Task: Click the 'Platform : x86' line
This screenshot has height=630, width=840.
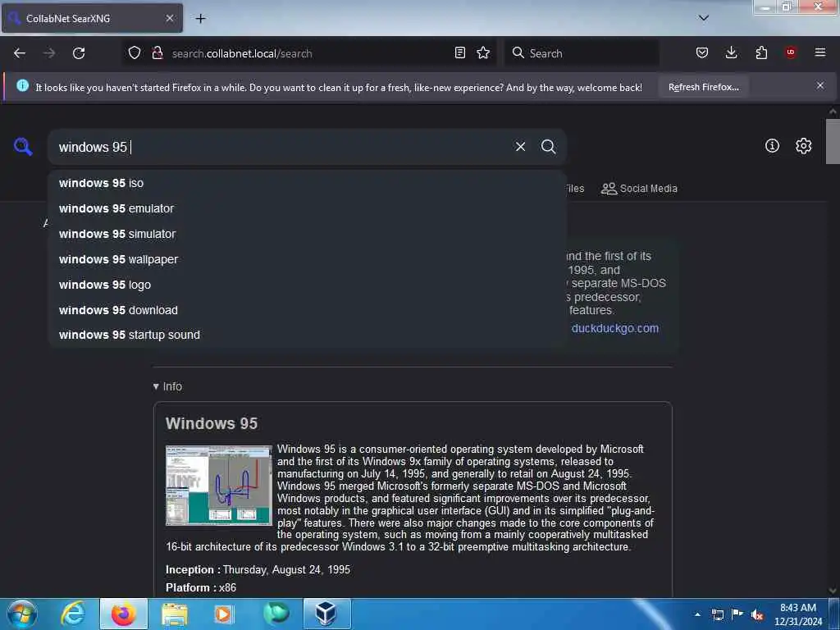Action: point(201,587)
